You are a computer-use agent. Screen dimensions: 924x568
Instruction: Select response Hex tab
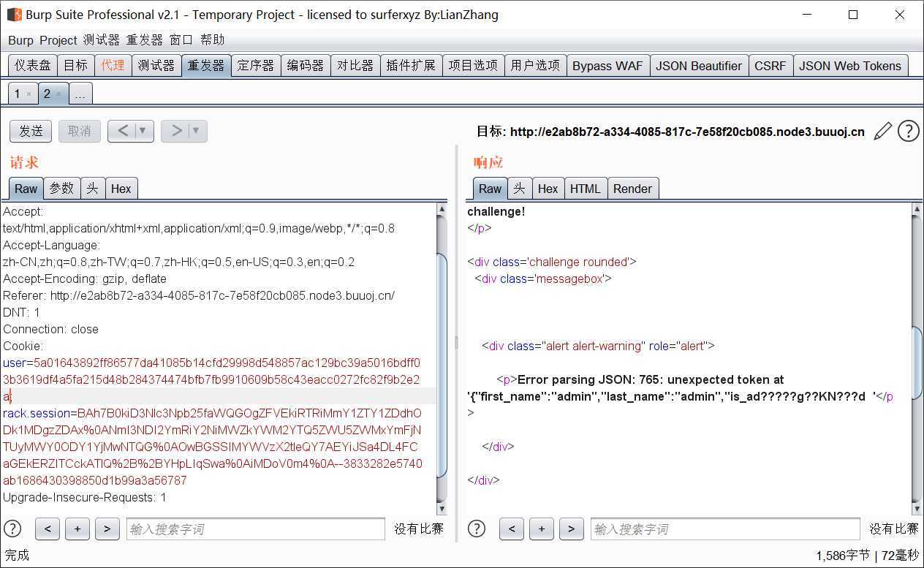coord(548,189)
